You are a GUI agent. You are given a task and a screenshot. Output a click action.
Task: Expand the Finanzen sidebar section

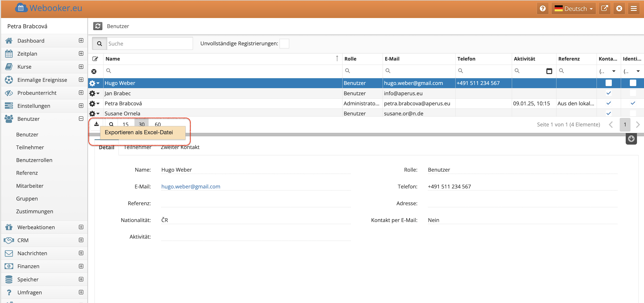[x=81, y=266]
